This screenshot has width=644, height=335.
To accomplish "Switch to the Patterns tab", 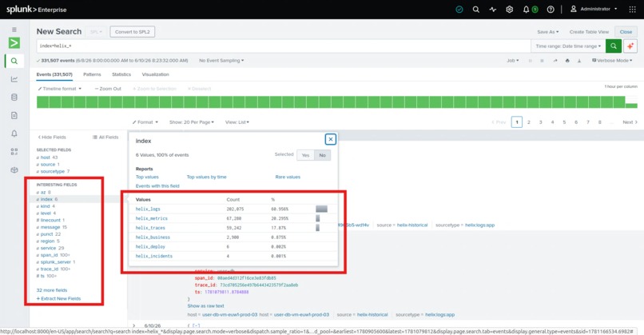I will click(x=92, y=74).
